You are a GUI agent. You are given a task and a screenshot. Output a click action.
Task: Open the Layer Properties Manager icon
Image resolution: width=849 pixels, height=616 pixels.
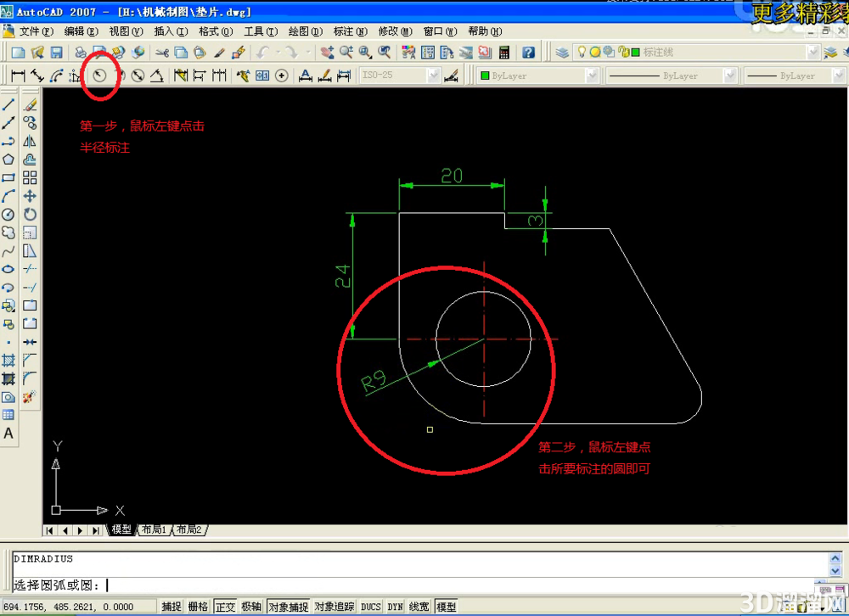pyautogui.click(x=562, y=52)
